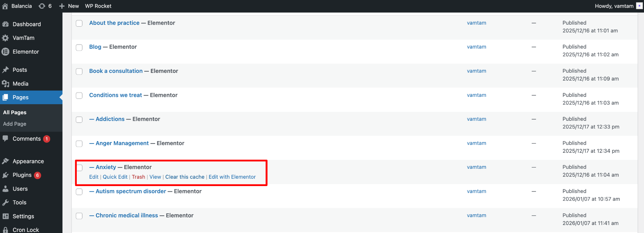This screenshot has height=233, width=644.
Task: Click date 2026/01/07 at 10:57 am
Action: (591, 199)
